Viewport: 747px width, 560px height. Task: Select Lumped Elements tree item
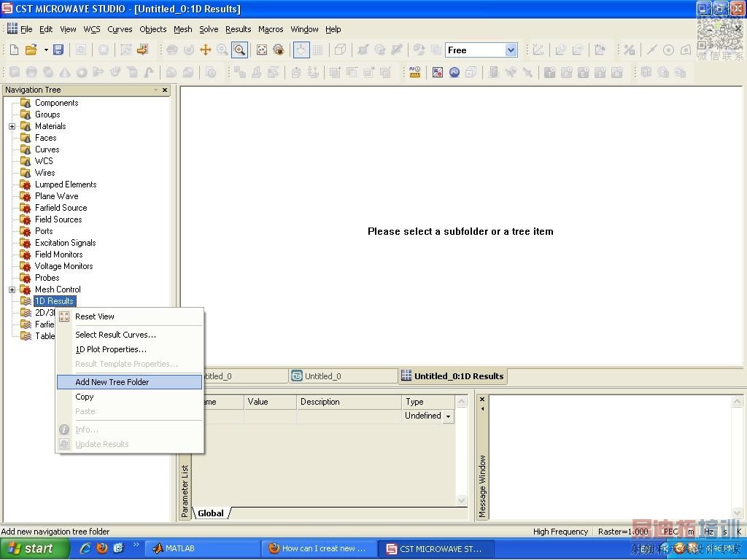click(x=66, y=184)
